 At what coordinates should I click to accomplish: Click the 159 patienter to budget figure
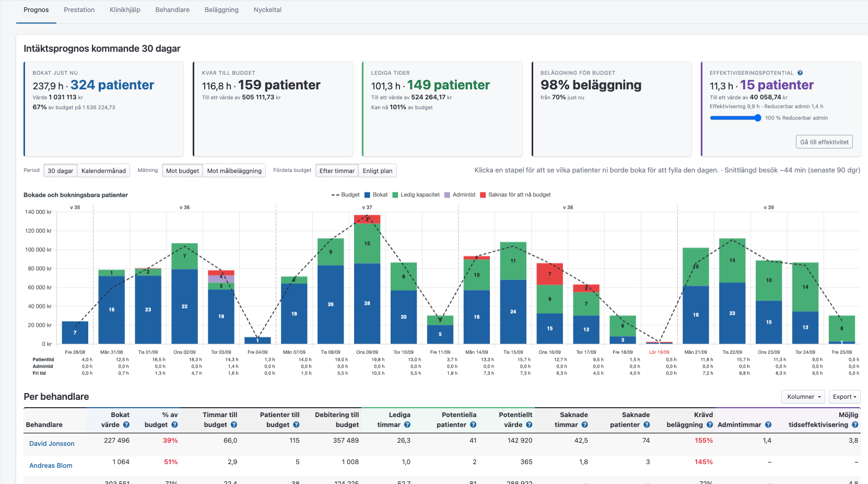point(279,85)
